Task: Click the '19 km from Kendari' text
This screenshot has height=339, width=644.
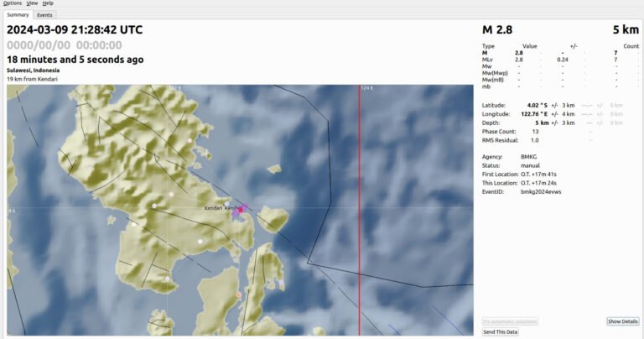Action: tap(32, 79)
